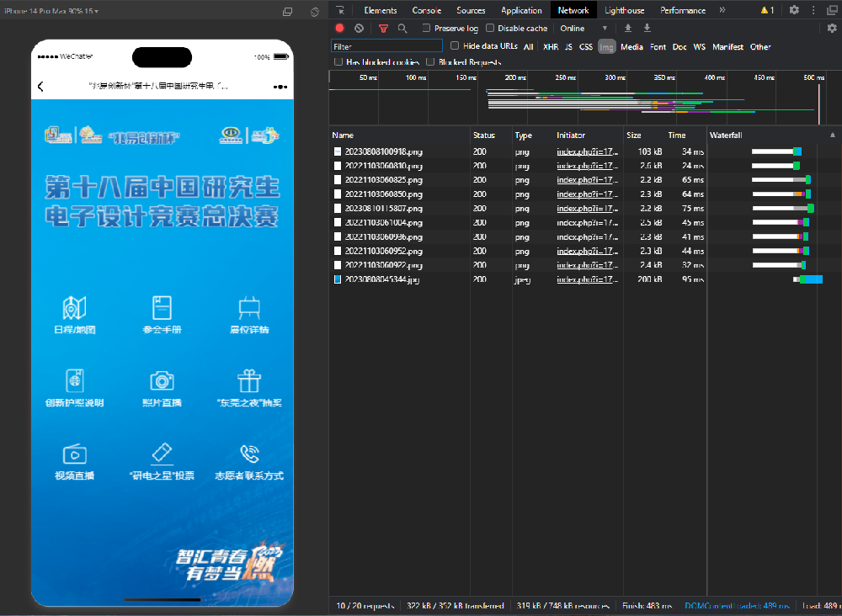The width and height of the screenshot is (842, 616).
Task: Filter requests by CSS
Action: (586, 46)
